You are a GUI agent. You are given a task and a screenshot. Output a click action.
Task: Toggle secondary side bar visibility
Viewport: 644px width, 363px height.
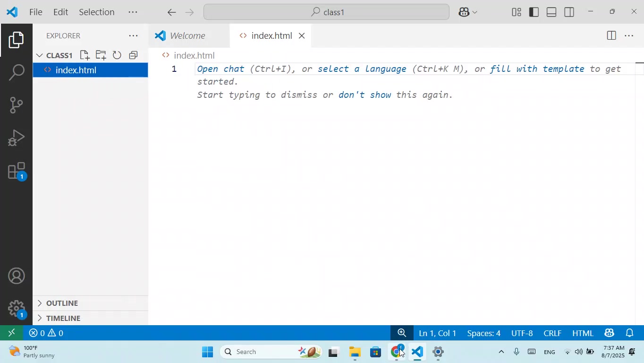[x=569, y=12]
